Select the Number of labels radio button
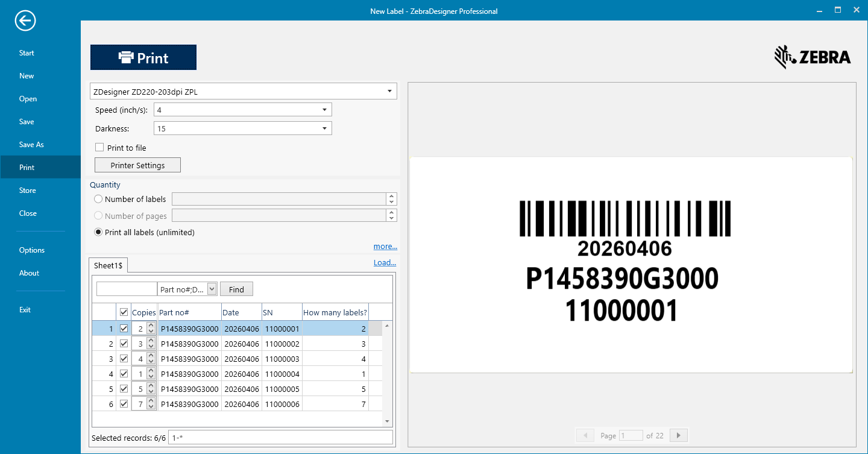Image resolution: width=868 pixels, height=454 pixels. (98, 199)
